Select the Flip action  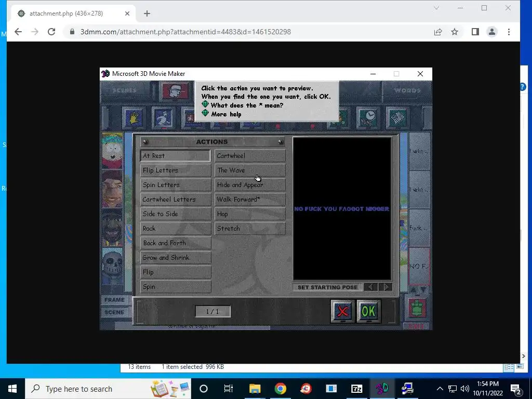point(176,272)
